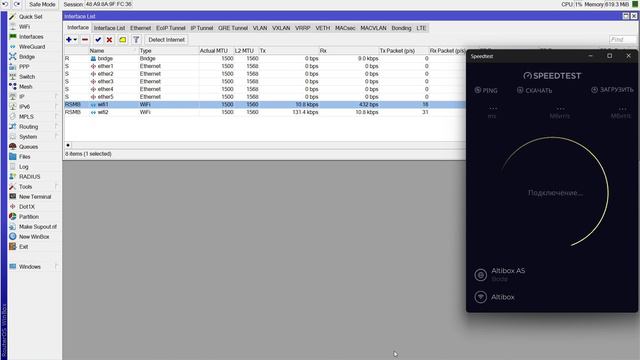Click the Find search field
The width and height of the screenshot is (640, 360).
coord(622,40)
